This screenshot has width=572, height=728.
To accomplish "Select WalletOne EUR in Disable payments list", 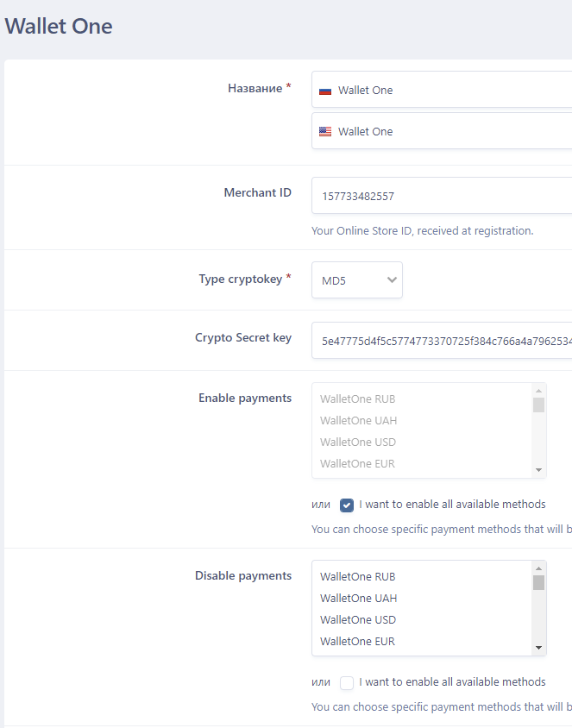I will [358, 641].
